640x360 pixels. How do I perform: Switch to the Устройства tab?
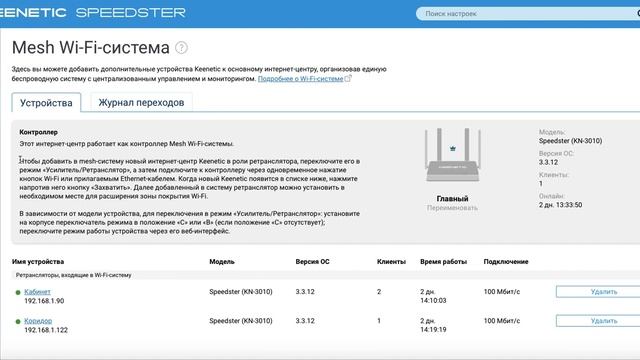click(46, 102)
